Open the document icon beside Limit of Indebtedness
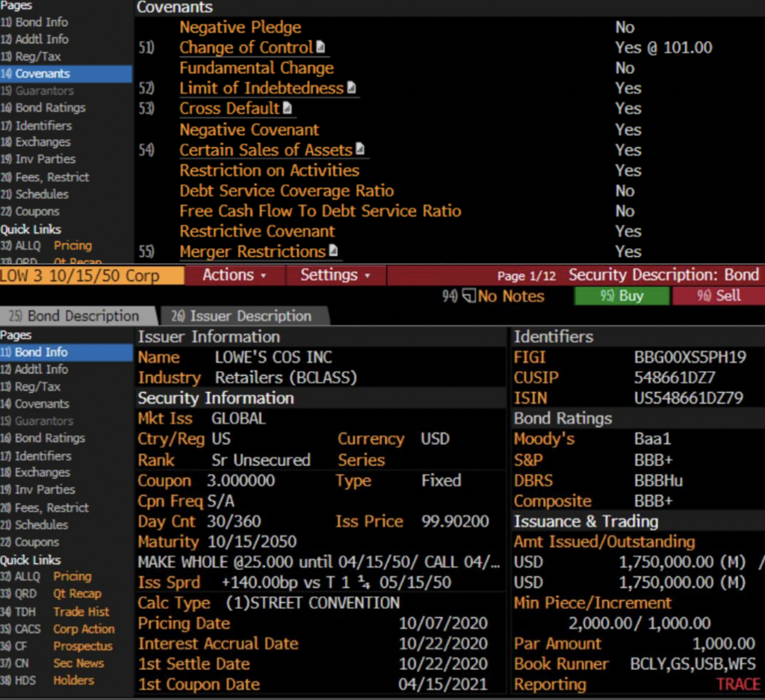 351,87
